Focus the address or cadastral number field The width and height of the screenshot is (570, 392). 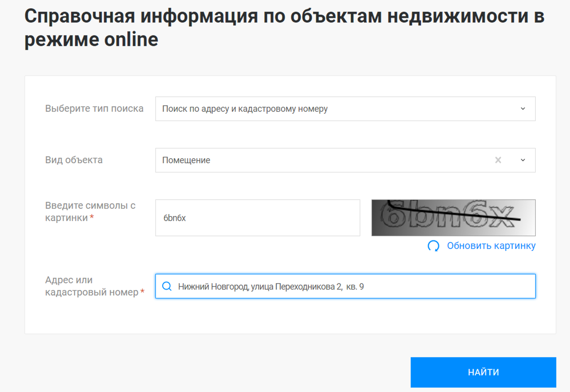coord(345,286)
